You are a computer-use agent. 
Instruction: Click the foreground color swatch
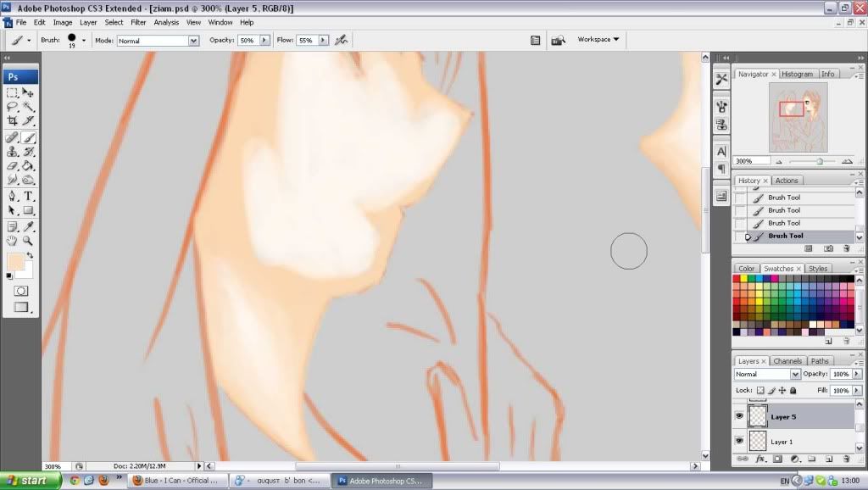(x=15, y=262)
